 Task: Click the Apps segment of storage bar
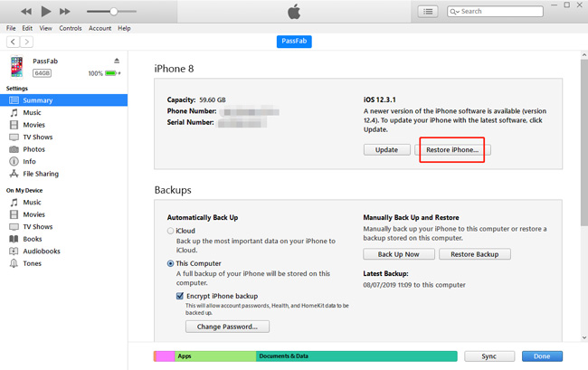point(215,356)
